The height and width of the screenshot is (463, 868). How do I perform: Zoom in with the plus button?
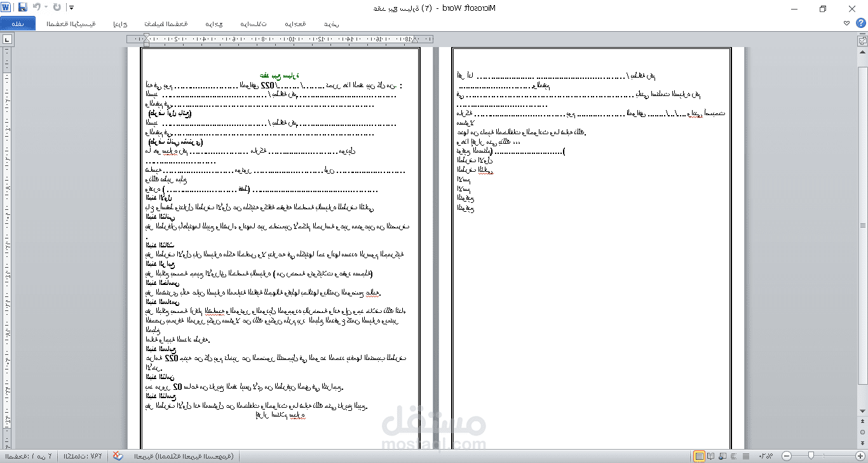[860, 456]
